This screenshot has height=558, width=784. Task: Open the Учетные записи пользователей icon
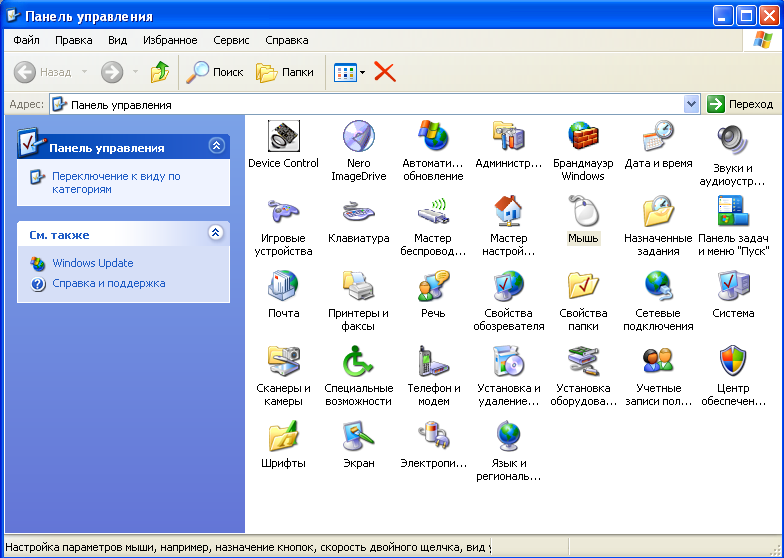click(x=658, y=361)
